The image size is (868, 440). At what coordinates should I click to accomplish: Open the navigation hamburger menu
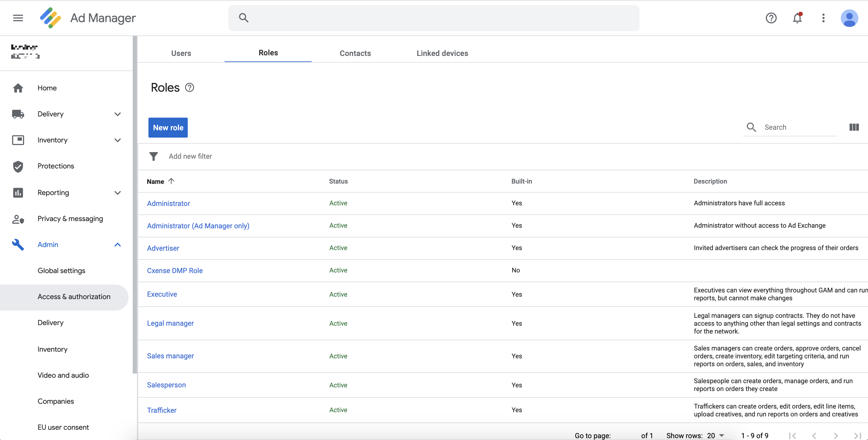pos(18,18)
